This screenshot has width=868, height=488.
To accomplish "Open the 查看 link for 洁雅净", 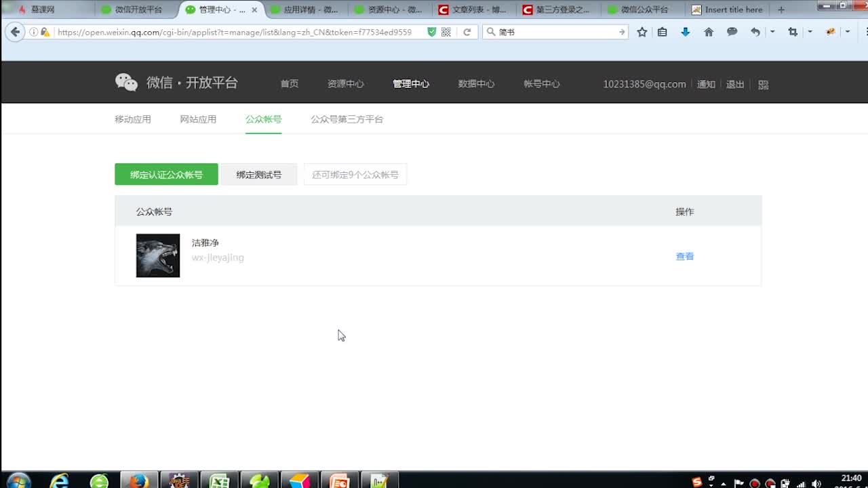I will 685,256.
